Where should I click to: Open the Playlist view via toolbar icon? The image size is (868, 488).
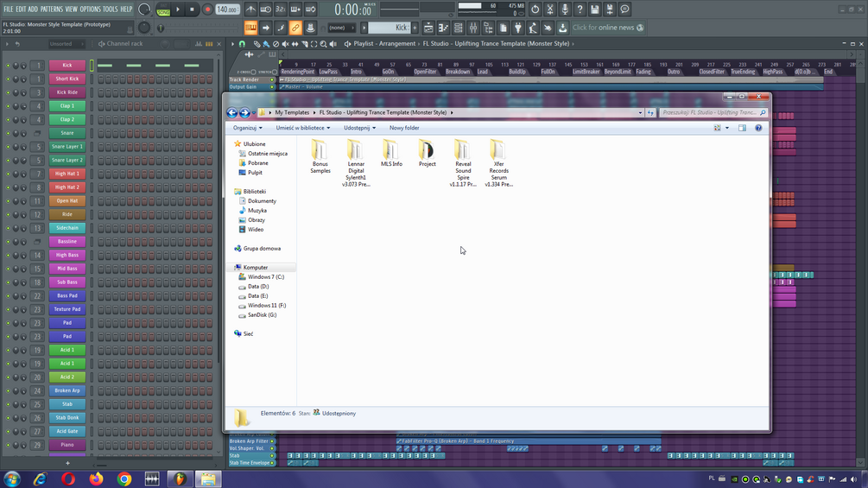(x=428, y=28)
